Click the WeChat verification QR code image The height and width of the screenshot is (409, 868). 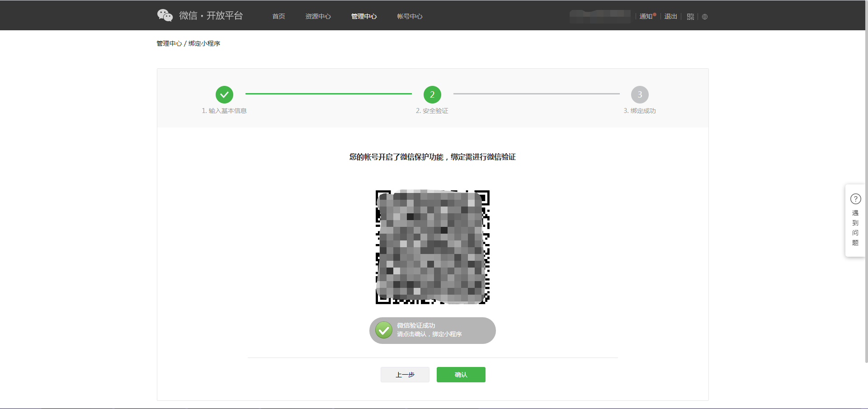(433, 247)
